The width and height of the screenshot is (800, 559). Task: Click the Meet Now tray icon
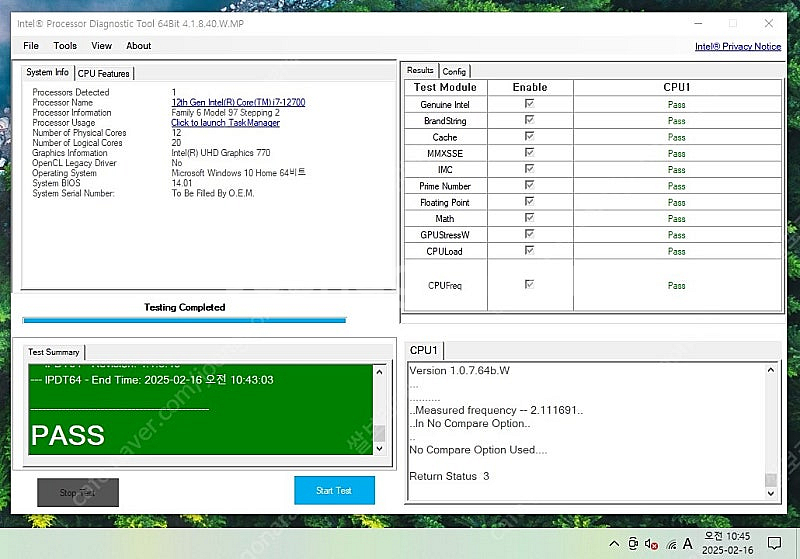pos(633,544)
